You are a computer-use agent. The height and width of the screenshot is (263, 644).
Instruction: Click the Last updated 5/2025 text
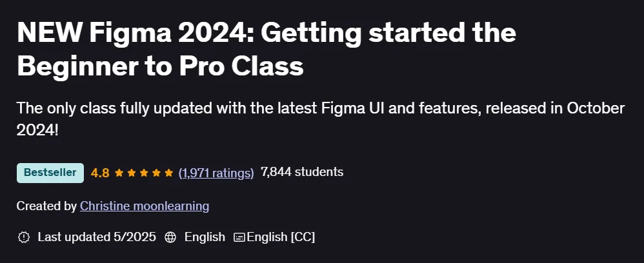tap(97, 237)
